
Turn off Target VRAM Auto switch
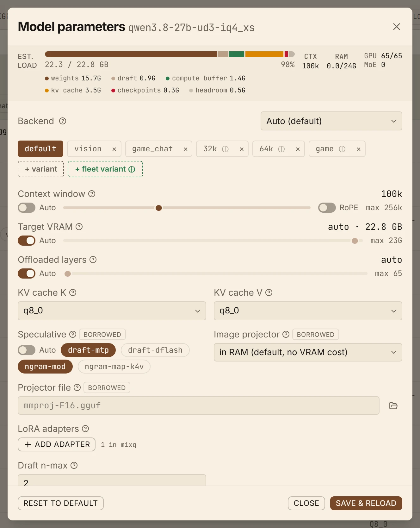27,241
